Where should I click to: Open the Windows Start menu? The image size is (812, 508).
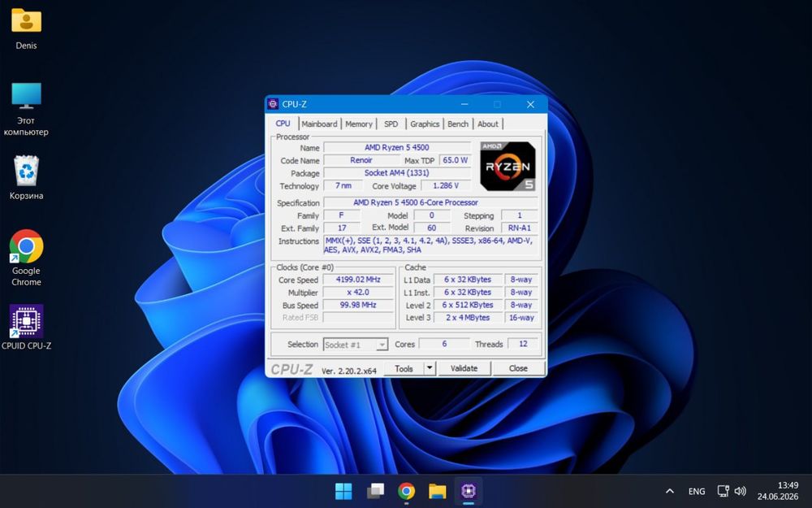[343, 491]
